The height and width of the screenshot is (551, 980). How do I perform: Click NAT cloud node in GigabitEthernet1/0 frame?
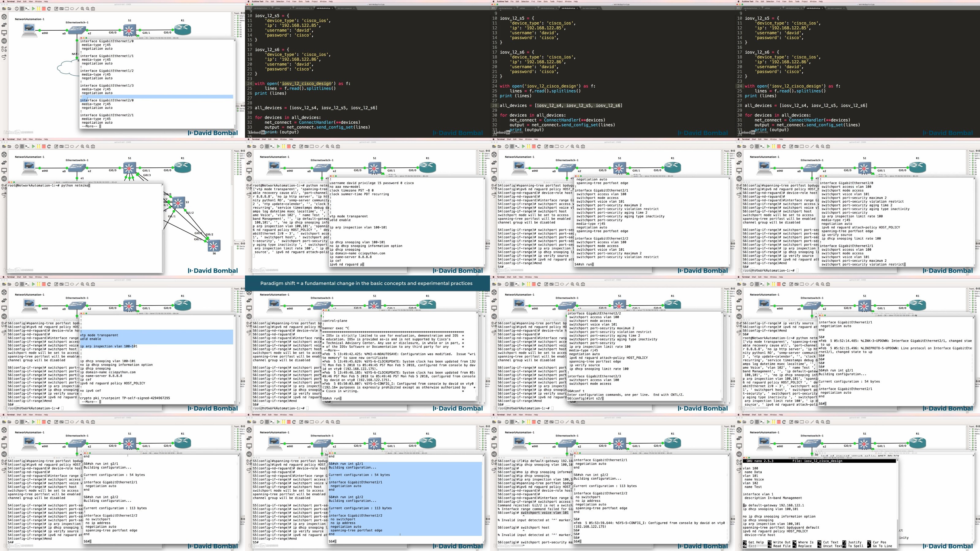[68, 69]
